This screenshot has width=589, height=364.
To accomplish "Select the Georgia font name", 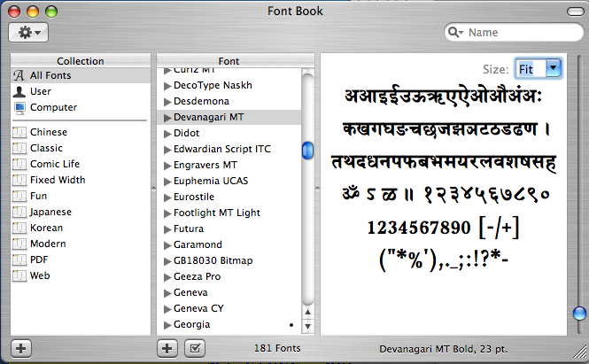I will (191, 324).
